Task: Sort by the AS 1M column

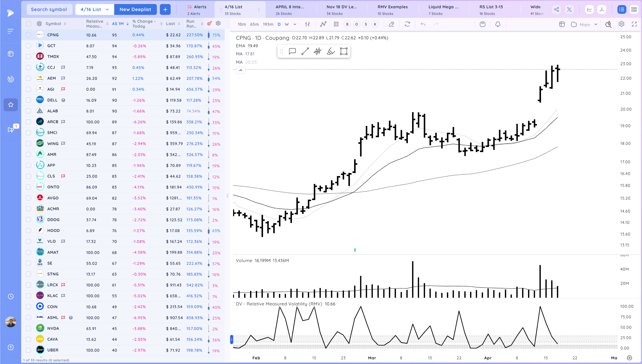Action: coord(120,24)
